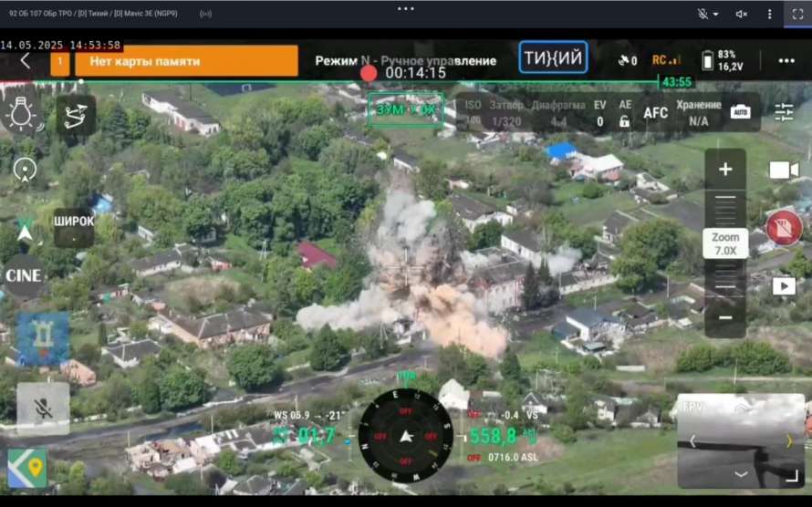Zoom in with the plus button

click(725, 170)
